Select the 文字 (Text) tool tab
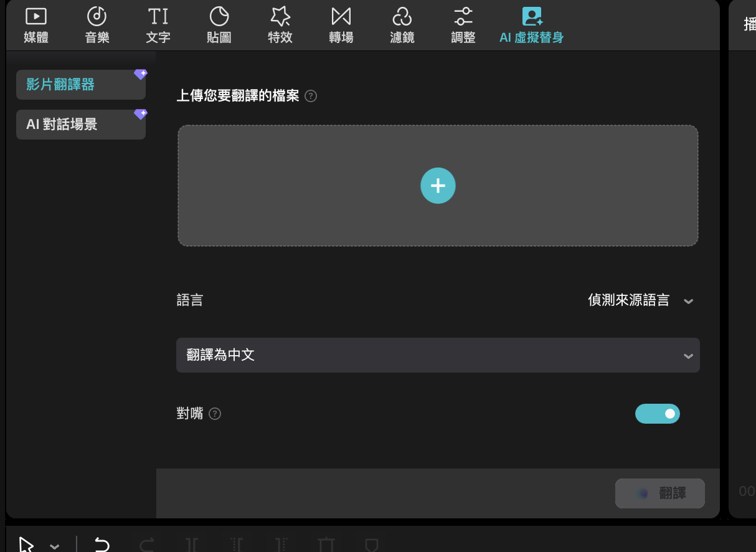The height and width of the screenshot is (552, 756). click(x=158, y=26)
